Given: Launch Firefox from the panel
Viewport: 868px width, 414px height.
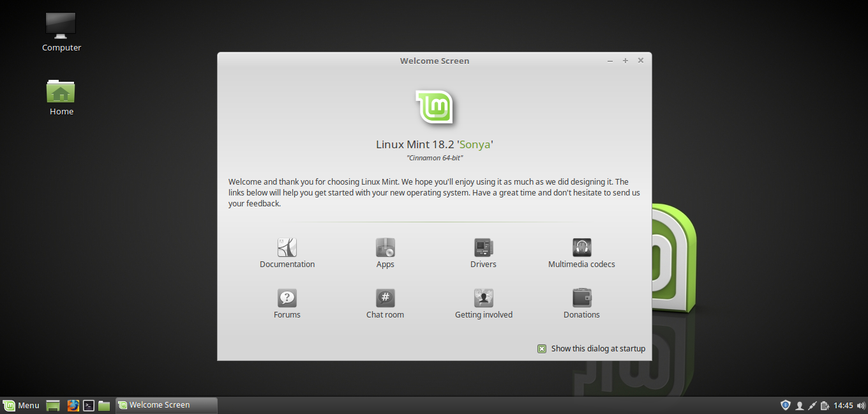Looking at the screenshot, I should [x=73, y=405].
